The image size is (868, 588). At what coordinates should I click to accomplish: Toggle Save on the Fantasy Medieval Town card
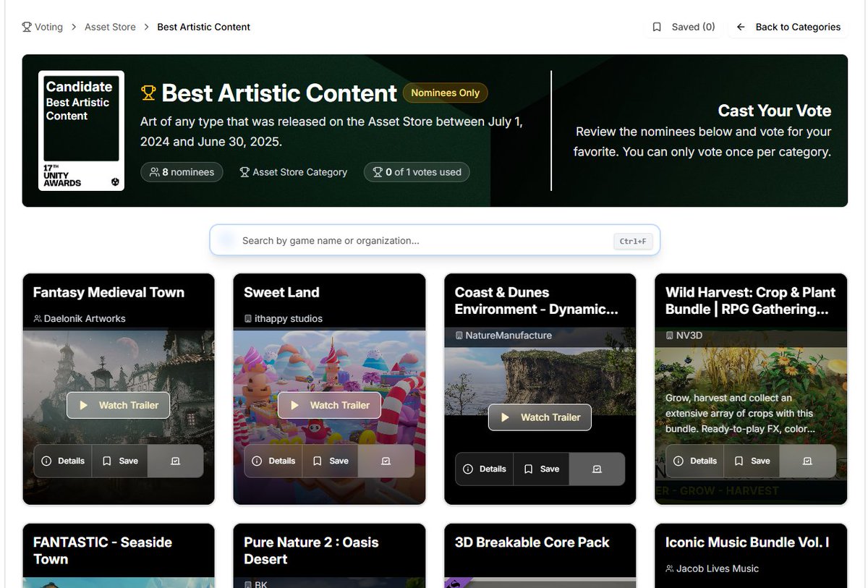click(x=119, y=461)
